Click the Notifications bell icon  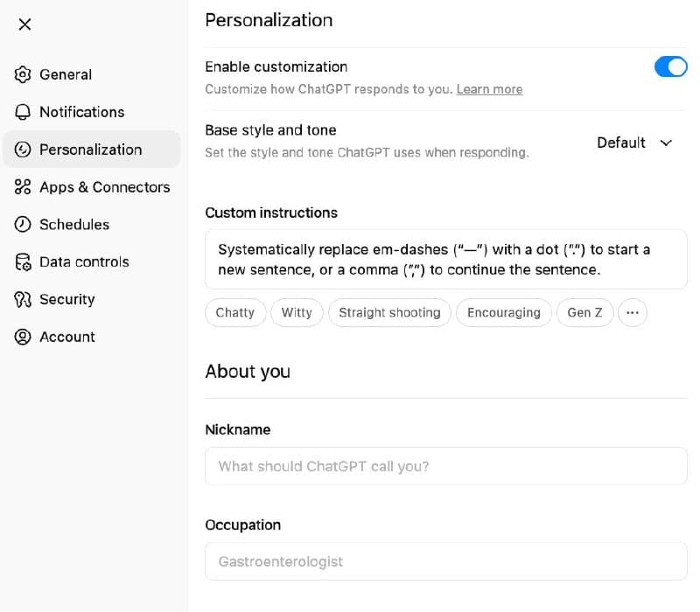coord(23,112)
